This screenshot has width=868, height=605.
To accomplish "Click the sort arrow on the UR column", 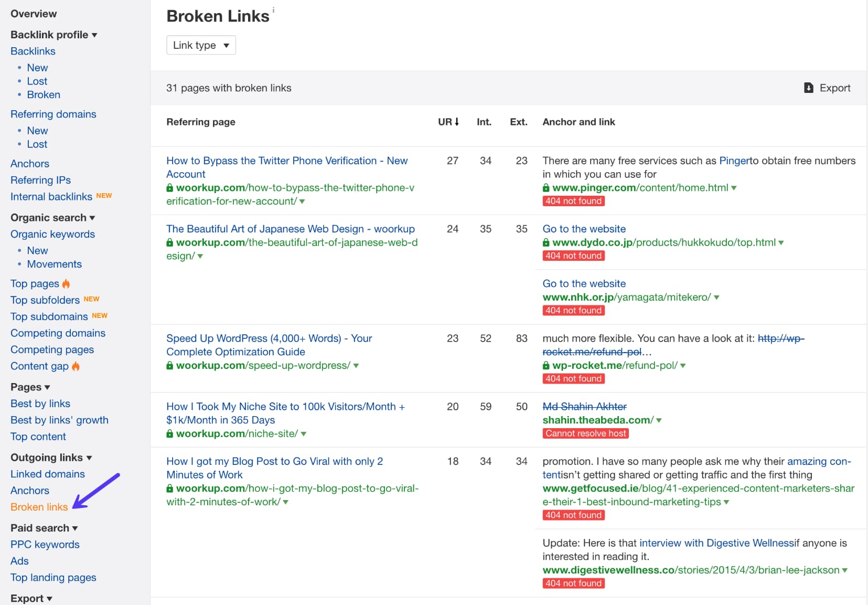I will (457, 121).
